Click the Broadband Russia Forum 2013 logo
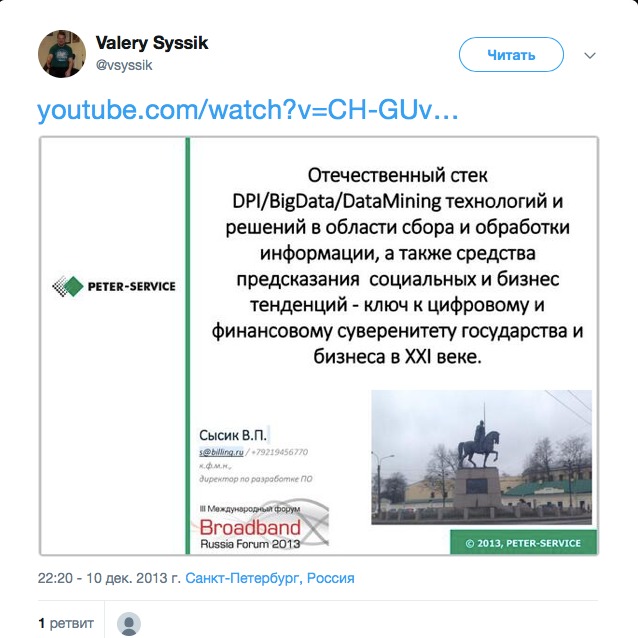This screenshot has height=638, width=638. pyautogui.click(x=260, y=526)
